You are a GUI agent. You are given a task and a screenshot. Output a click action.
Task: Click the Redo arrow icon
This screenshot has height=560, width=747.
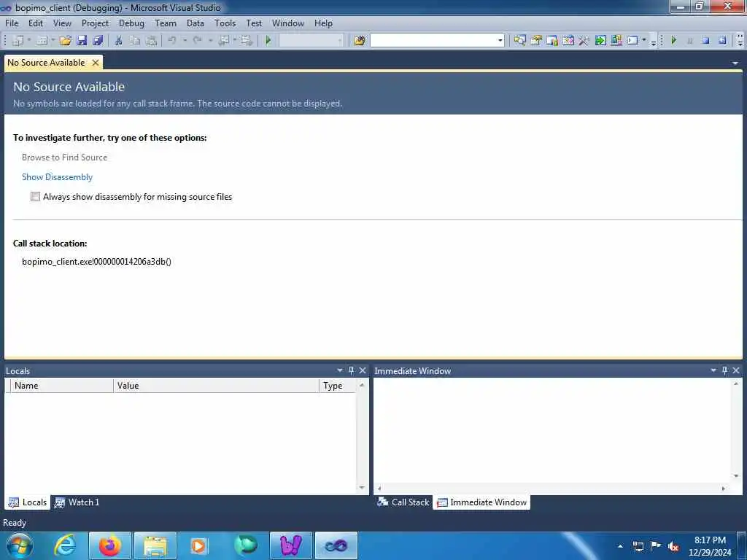tap(198, 41)
